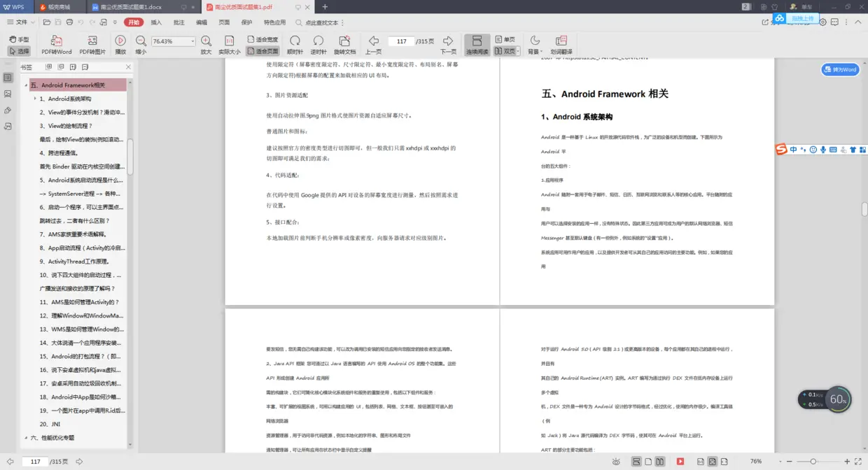The height and width of the screenshot is (470, 868).
Task: Click the floating 转为Word button
Action: [x=840, y=69]
